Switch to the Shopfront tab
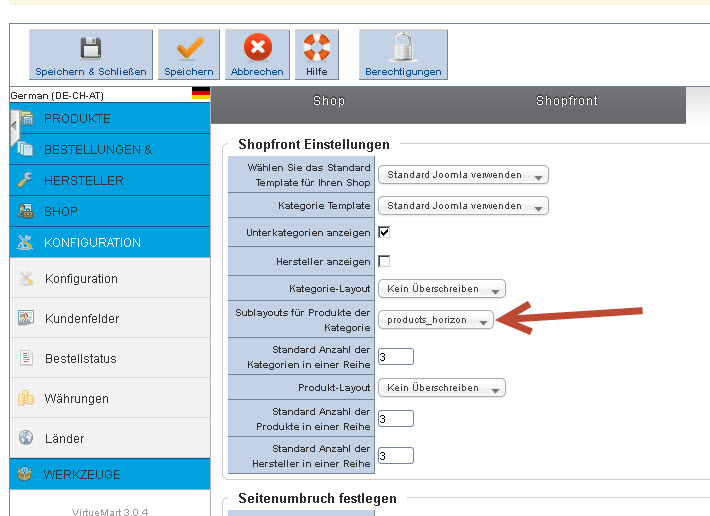Image resolution: width=710 pixels, height=516 pixels. click(x=566, y=101)
